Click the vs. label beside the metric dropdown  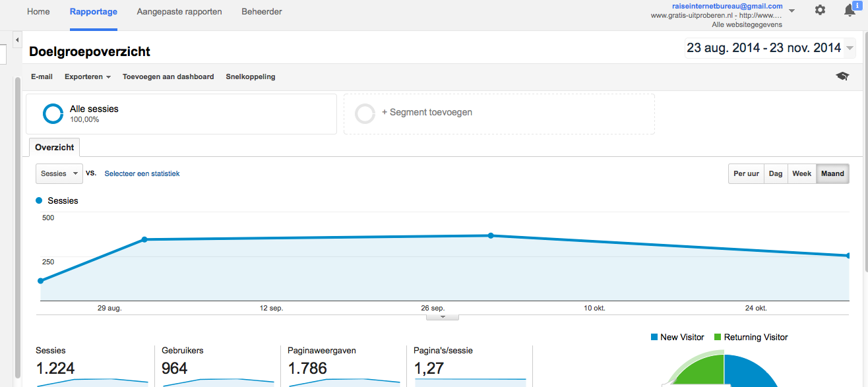tap(91, 173)
